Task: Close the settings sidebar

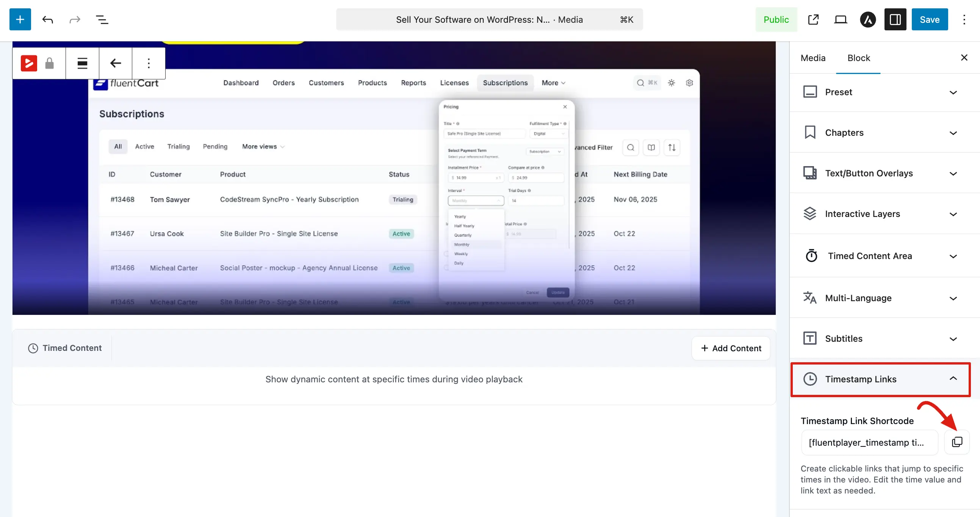Action: click(x=964, y=58)
